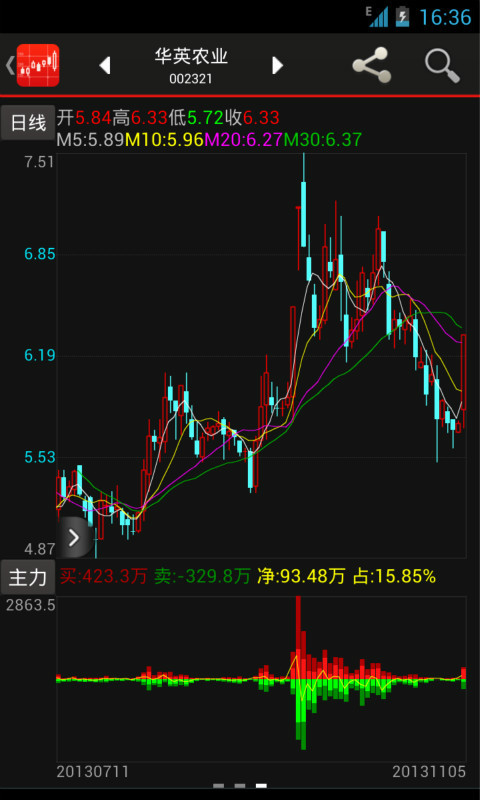
Task: Select the third page indicator dot
Action: [261, 786]
